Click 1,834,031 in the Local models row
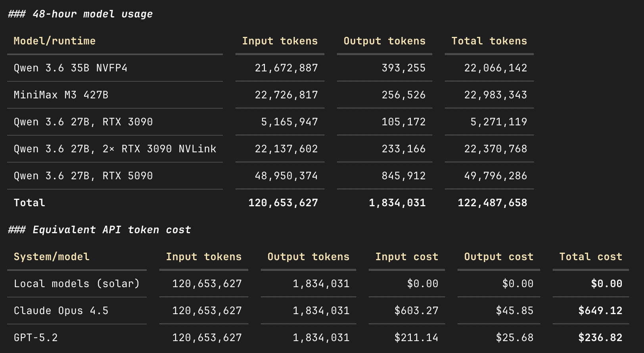Image resolution: width=644 pixels, height=353 pixels. (x=321, y=284)
